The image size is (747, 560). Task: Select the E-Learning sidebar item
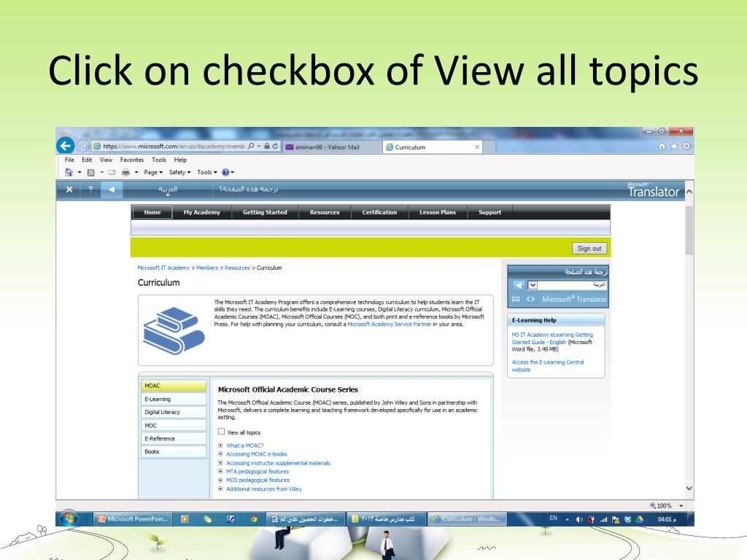pyautogui.click(x=174, y=399)
